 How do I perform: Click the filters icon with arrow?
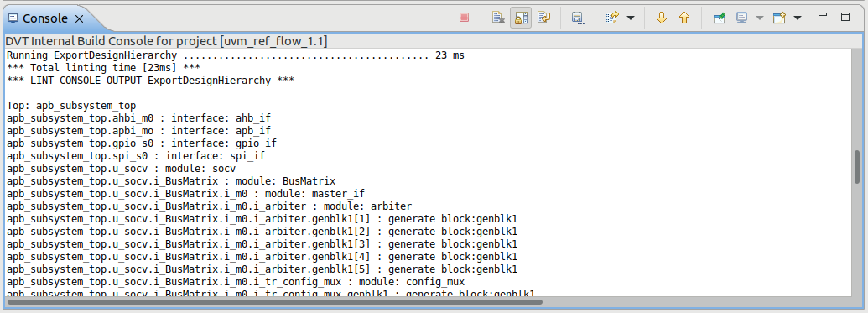[611, 18]
